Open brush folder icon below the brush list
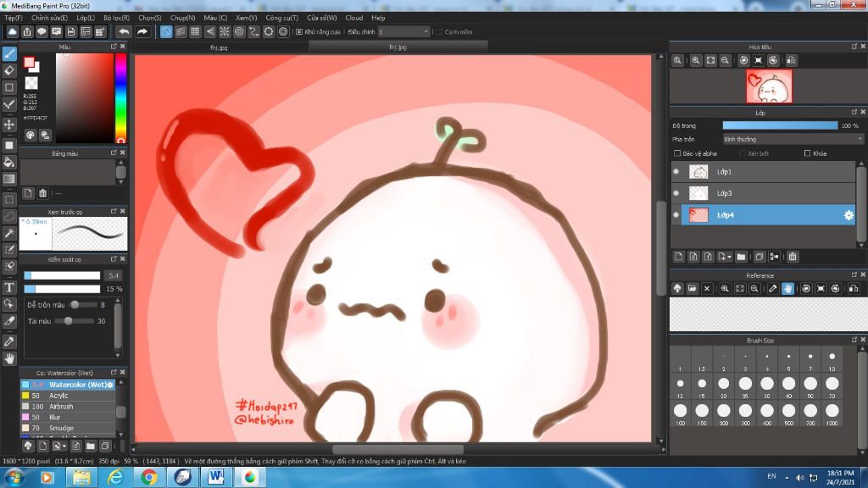 pyautogui.click(x=90, y=446)
